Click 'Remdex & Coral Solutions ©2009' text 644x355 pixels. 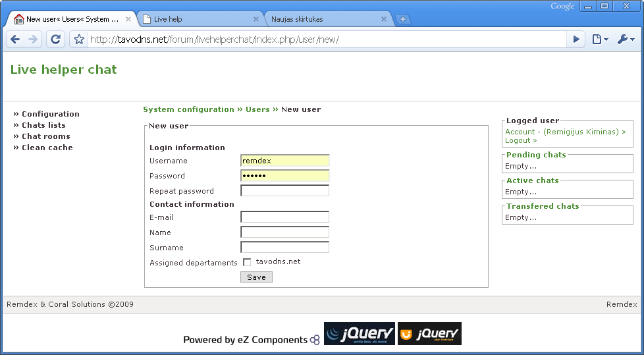point(70,304)
